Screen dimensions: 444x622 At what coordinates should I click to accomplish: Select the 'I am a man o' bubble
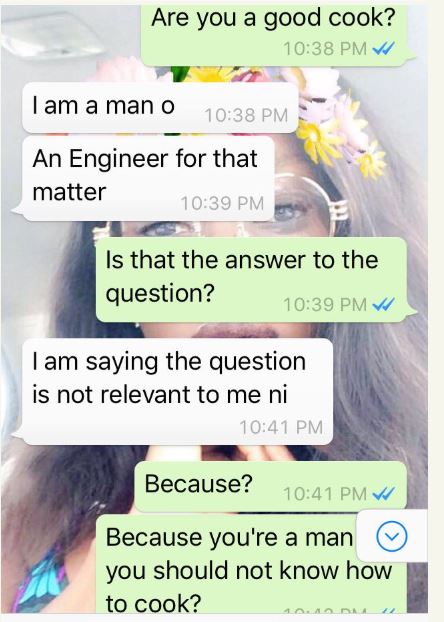[x=160, y=108]
